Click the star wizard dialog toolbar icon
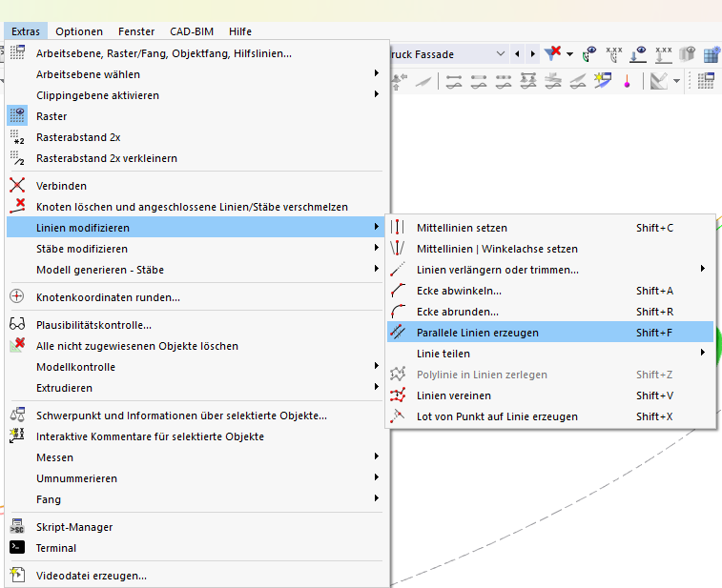Screen dimensions: 722x588 [x=602, y=80]
